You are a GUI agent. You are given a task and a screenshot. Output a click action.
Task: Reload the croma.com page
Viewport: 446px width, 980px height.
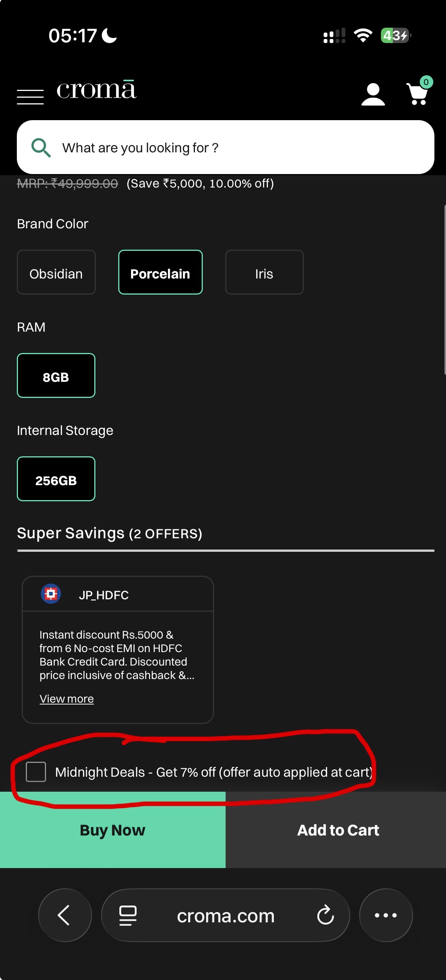(326, 915)
